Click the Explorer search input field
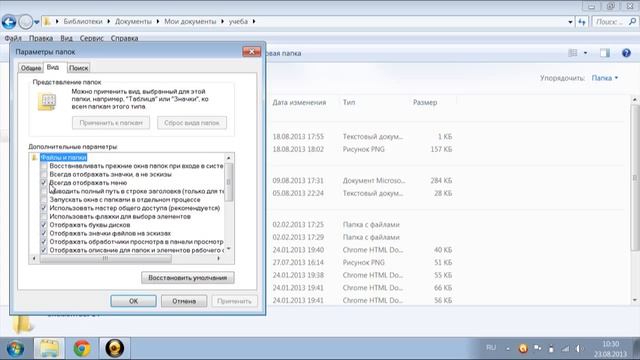640x360 pixels. (x=610, y=22)
